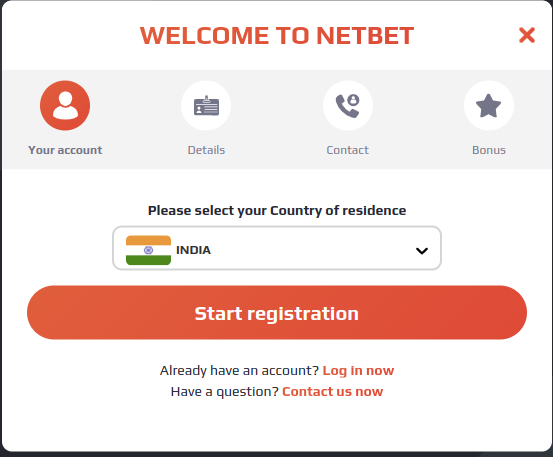Expand the country dropdown chevron arrow
Image resolution: width=553 pixels, height=457 pixels.
click(x=422, y=251)
